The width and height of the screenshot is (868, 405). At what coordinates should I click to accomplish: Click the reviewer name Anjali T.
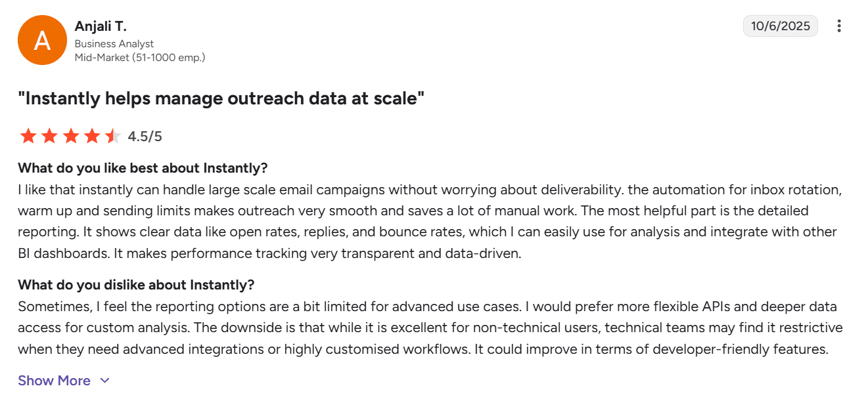[x=100, y=26]
